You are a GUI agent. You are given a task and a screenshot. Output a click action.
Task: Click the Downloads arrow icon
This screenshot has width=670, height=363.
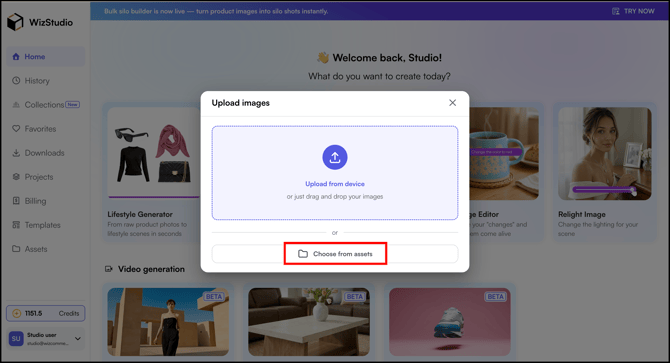pyautogui.click(x=16, y=152)
